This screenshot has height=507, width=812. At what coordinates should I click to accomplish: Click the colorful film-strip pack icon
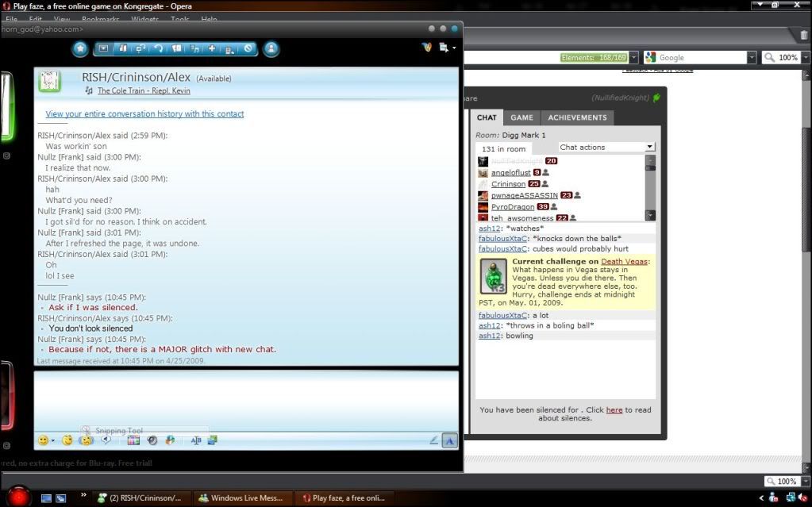coord(133,440)
